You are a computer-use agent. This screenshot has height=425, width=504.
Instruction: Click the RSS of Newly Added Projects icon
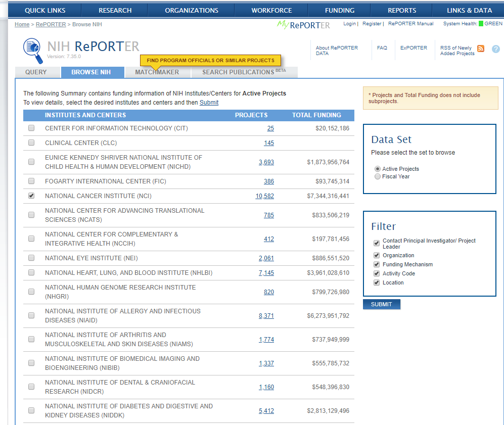pyautogui.click(x=480, y=48)
